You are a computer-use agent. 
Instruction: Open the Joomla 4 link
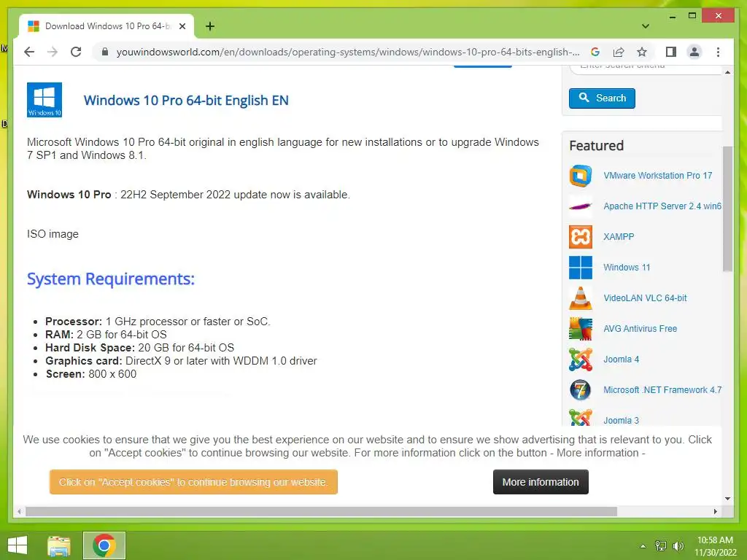(x=621, y=359)
